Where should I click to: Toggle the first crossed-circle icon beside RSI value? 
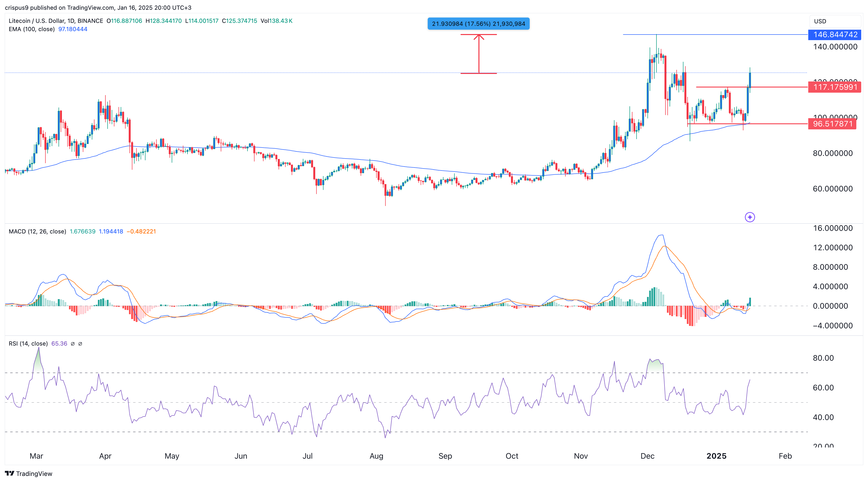pos(73,344)
